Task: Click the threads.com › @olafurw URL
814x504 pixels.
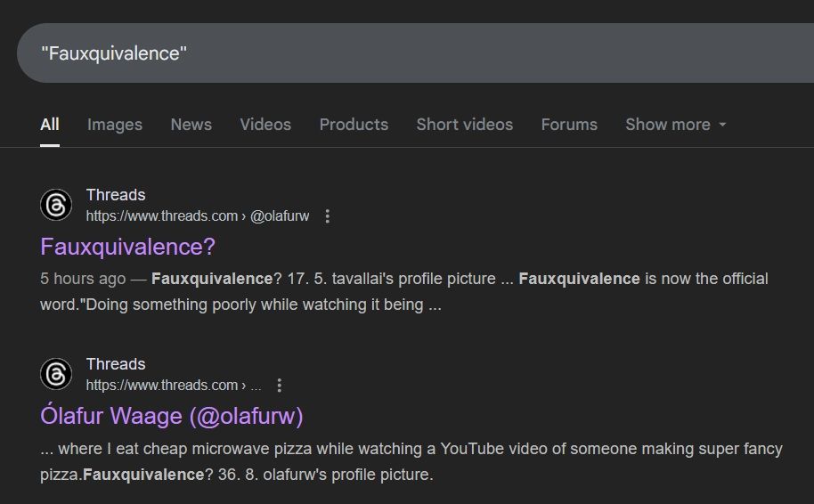Action: (198, 215)
